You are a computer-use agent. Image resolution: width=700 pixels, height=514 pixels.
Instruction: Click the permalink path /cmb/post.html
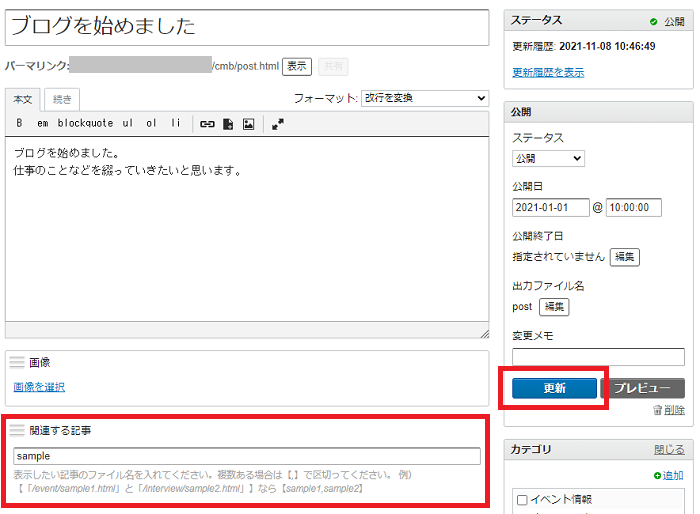pyautogui.click(x=246, y=66)
